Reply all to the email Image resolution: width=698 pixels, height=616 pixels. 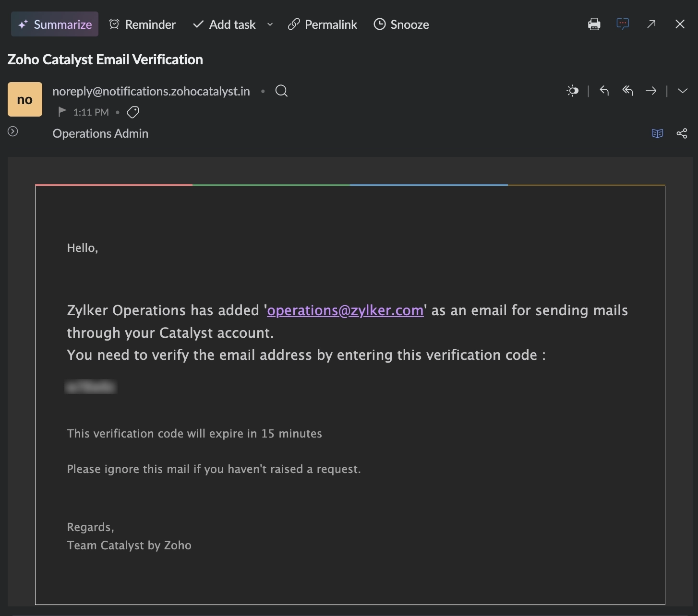click(x=628, y=91)
